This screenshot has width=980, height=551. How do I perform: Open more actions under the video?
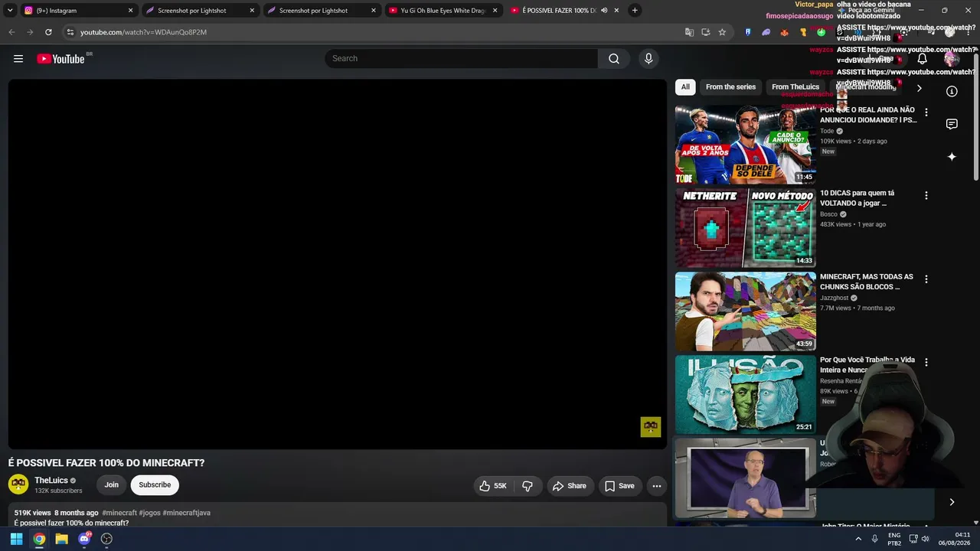[x=656, y=486]
